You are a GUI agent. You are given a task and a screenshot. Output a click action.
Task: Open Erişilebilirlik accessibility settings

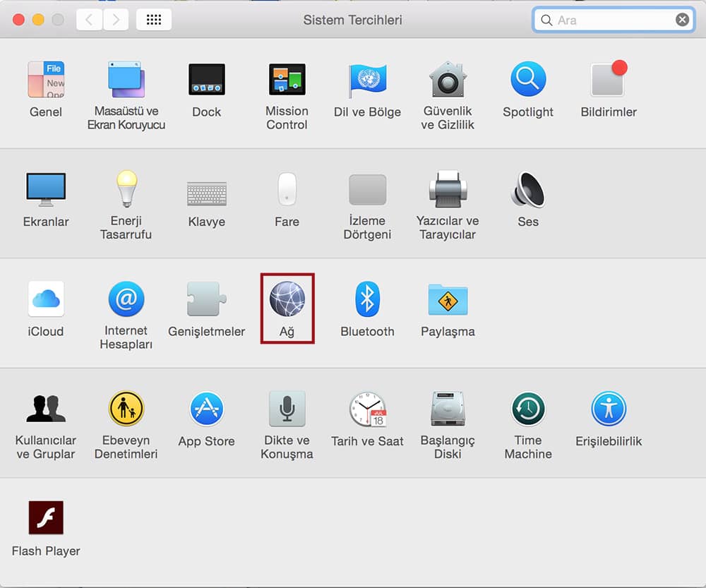(609, 409)
